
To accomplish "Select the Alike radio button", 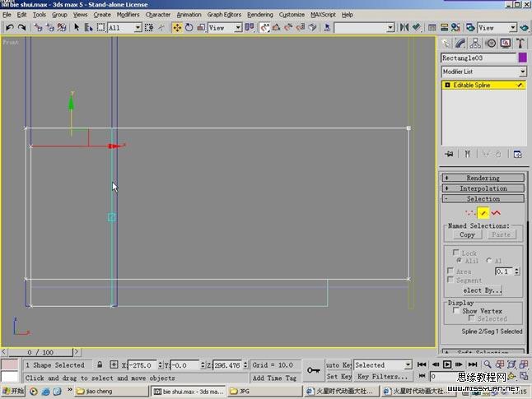I will pos(459,260).
